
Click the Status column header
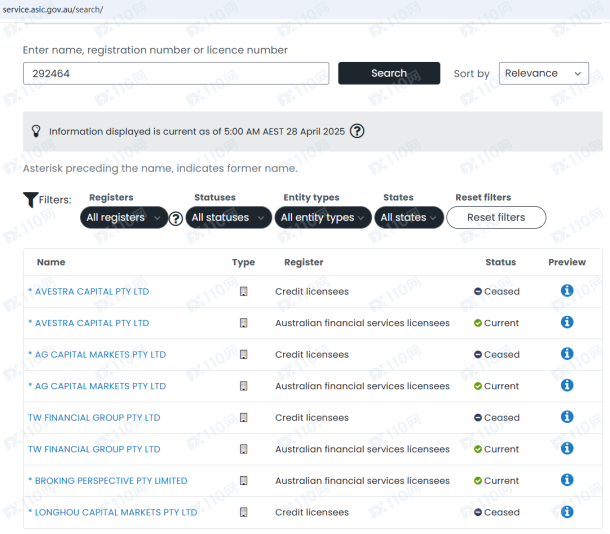[x=501, y=262]
